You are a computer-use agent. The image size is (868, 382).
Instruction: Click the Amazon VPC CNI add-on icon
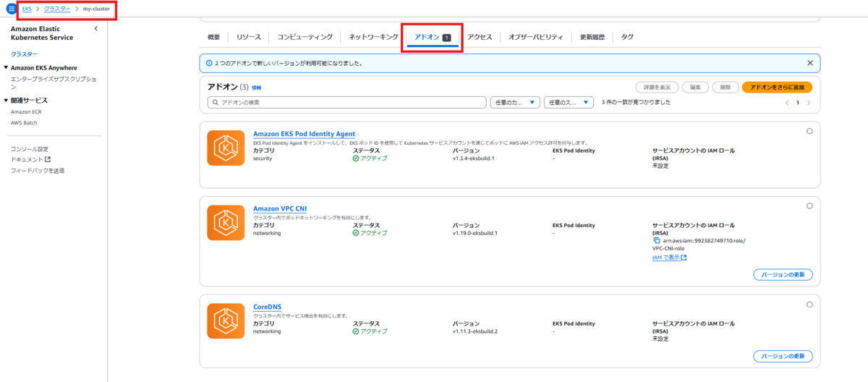tap(226, 223)
